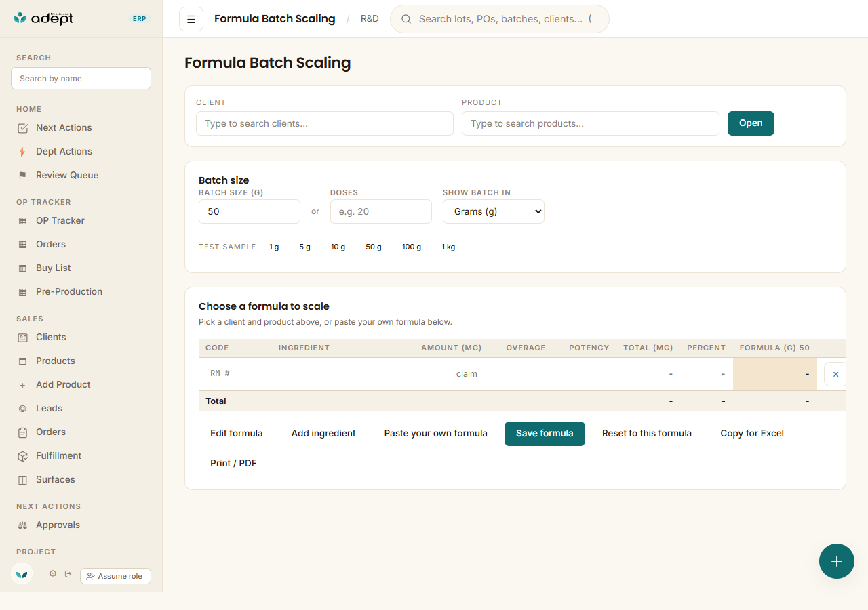Click the Doses input field
Screen dimensions: 868x610
point(381,211)
